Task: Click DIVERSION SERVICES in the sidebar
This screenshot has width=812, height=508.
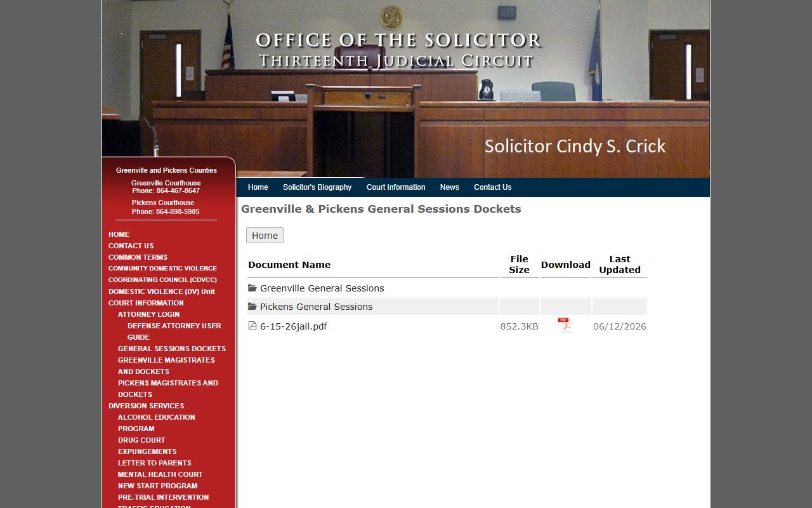Action: point(146,406)
